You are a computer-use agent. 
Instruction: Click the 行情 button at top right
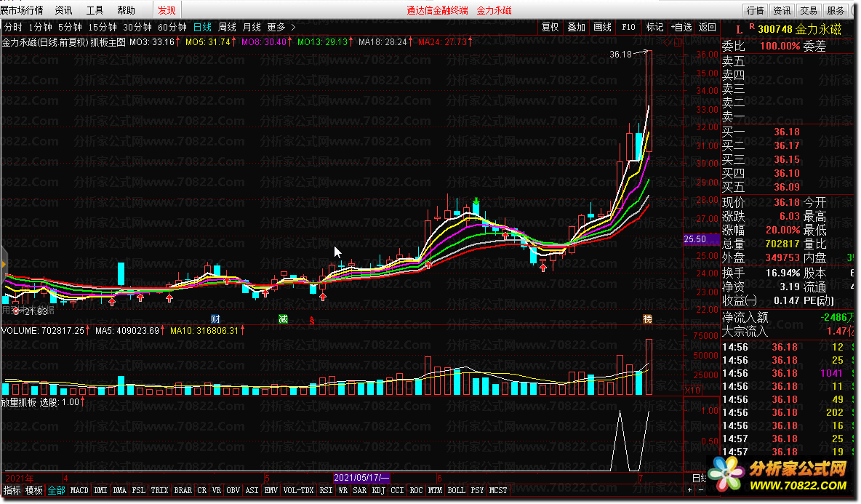point(756,10)
